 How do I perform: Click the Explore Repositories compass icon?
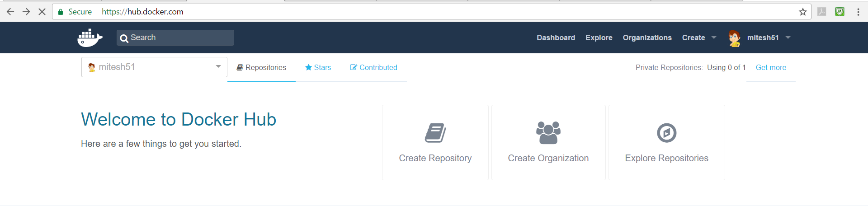tap(667, 133)
